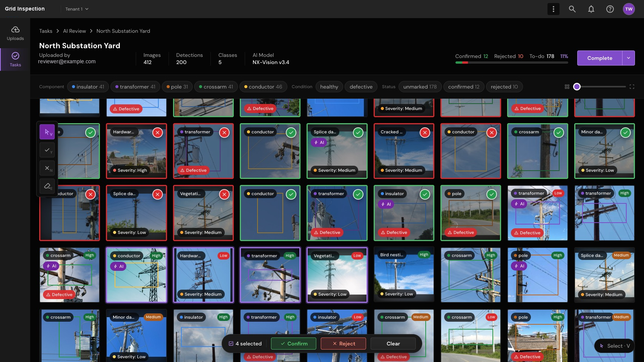Filter by healthy condition
The width and height of the screenshot is (644, 362).
coord(329,87)
